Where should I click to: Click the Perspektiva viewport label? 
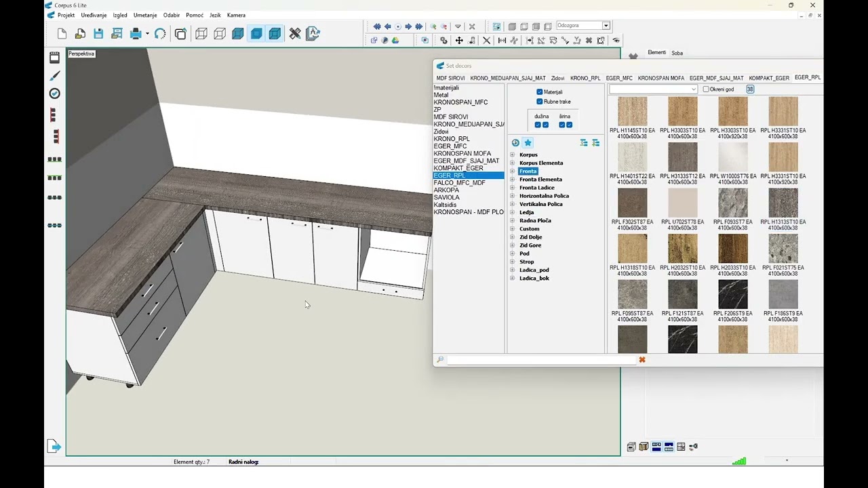click(x=81, y=54)
